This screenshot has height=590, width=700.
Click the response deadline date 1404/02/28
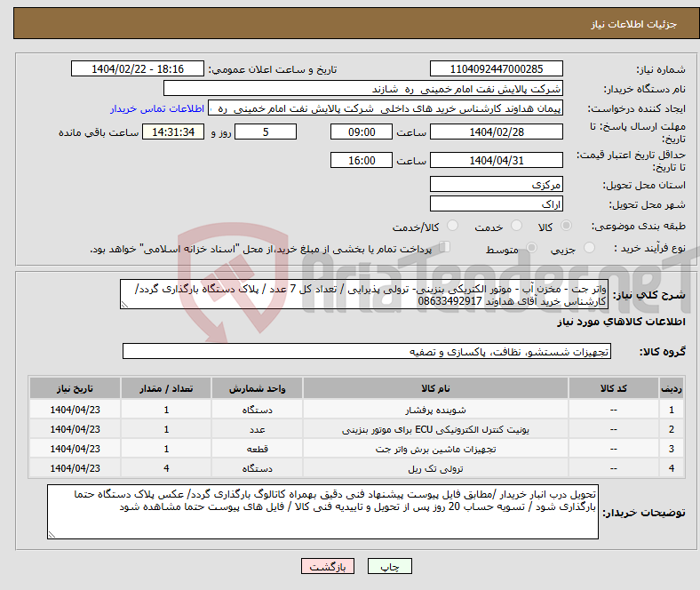click(496, 132)
